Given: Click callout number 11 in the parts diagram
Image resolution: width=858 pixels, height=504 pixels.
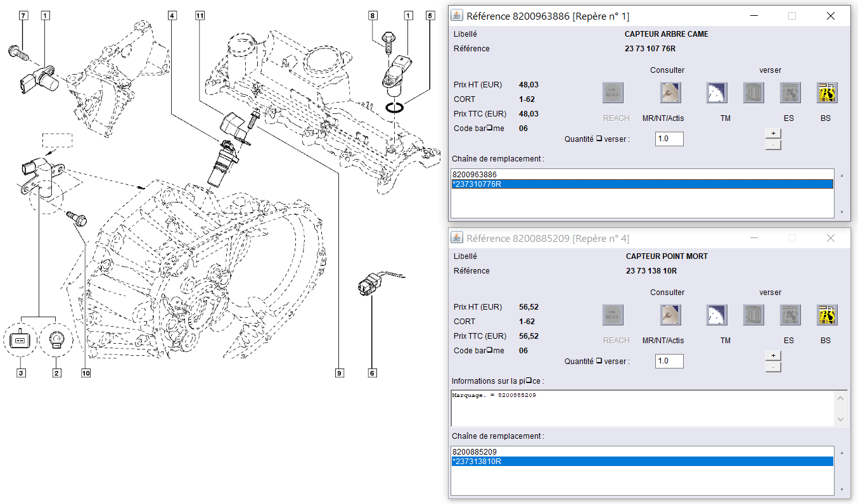Looking at the screenshot, I should click(200, 15).
